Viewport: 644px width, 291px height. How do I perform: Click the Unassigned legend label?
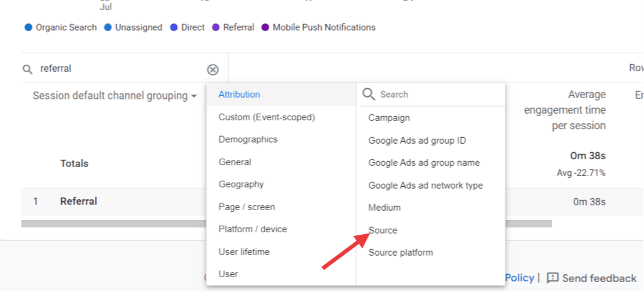[x=138, y=28]
